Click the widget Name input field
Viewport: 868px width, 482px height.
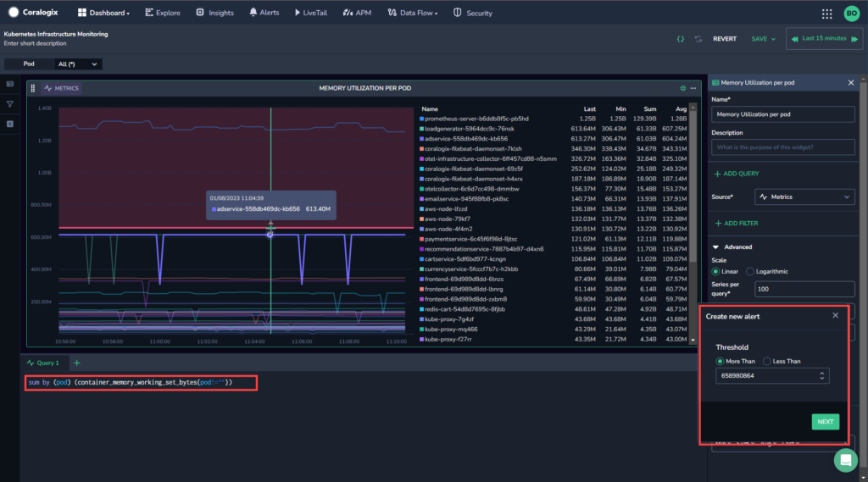point(782,114)
